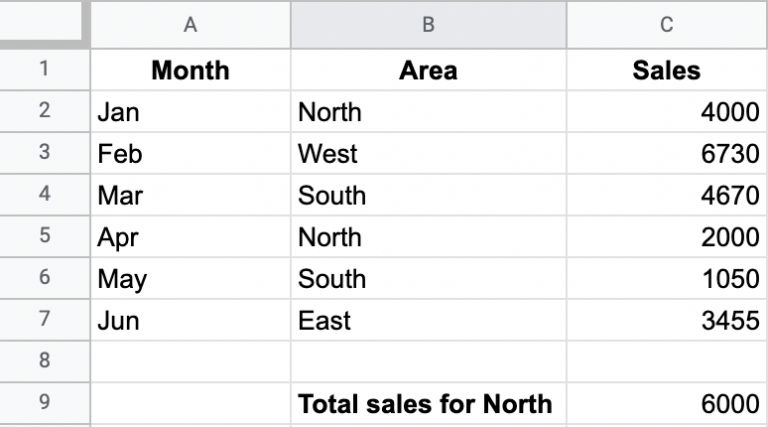
Task: Select the Sales header cell
Action: tap(667, 70)
